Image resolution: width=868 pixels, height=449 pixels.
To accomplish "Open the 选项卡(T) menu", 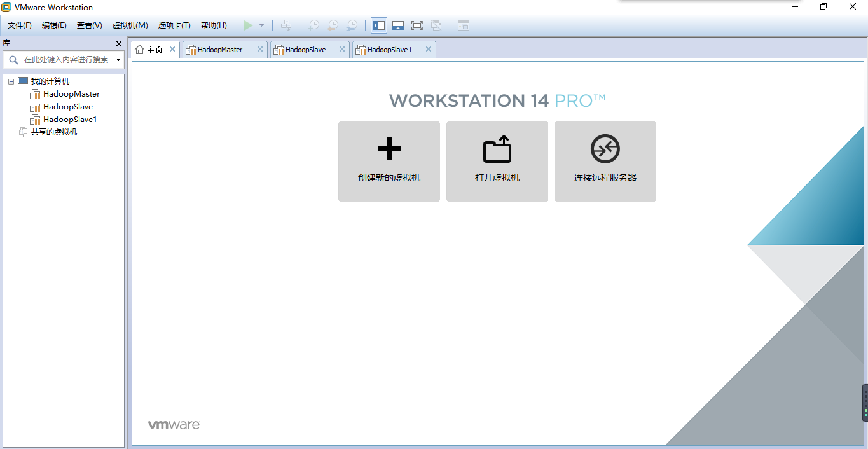I will point(174,25).
